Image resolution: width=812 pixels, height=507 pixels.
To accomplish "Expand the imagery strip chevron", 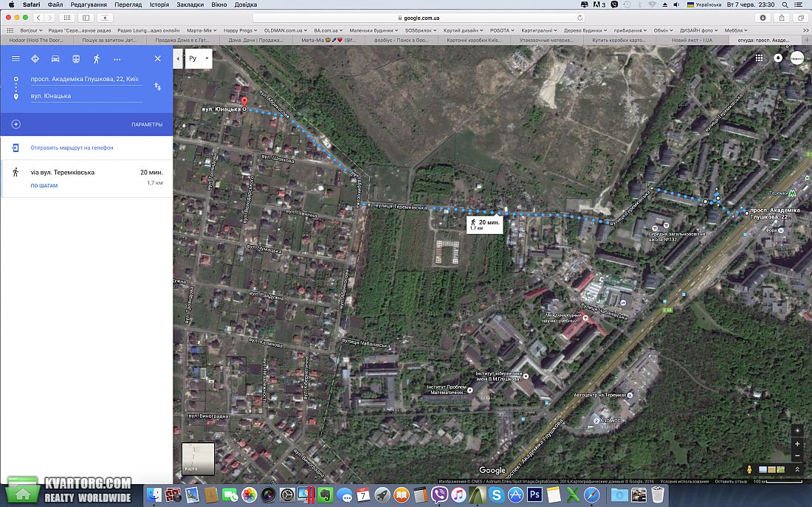I will [797, 469].
